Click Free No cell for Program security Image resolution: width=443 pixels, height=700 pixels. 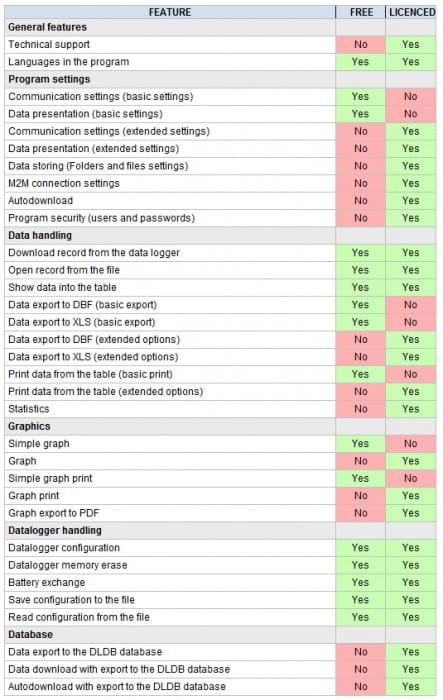point(360,218)
